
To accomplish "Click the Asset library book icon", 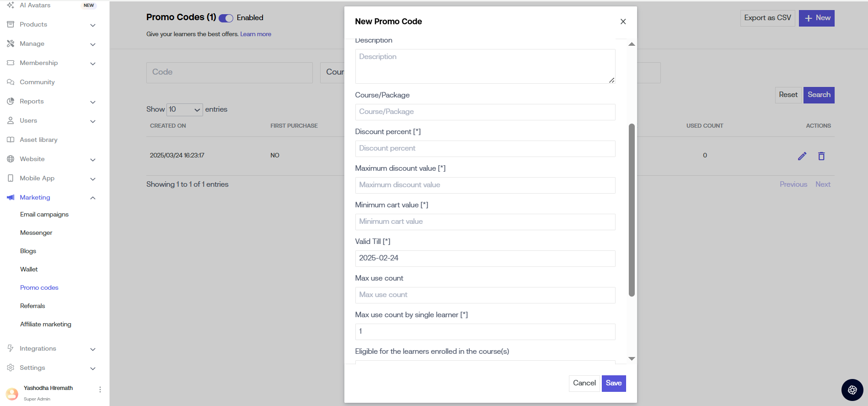I will click(x=11, y=140).
